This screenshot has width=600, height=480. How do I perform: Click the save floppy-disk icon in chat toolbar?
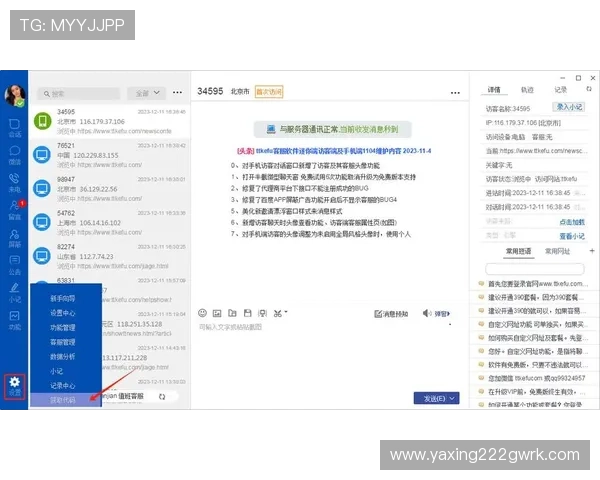pyautogui.click(x=248, y=313)
